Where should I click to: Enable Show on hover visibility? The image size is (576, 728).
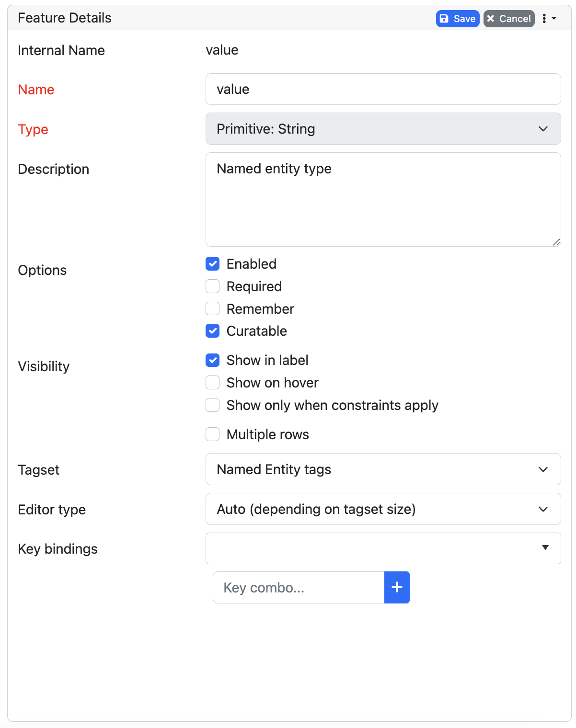(x=212, y=382)
